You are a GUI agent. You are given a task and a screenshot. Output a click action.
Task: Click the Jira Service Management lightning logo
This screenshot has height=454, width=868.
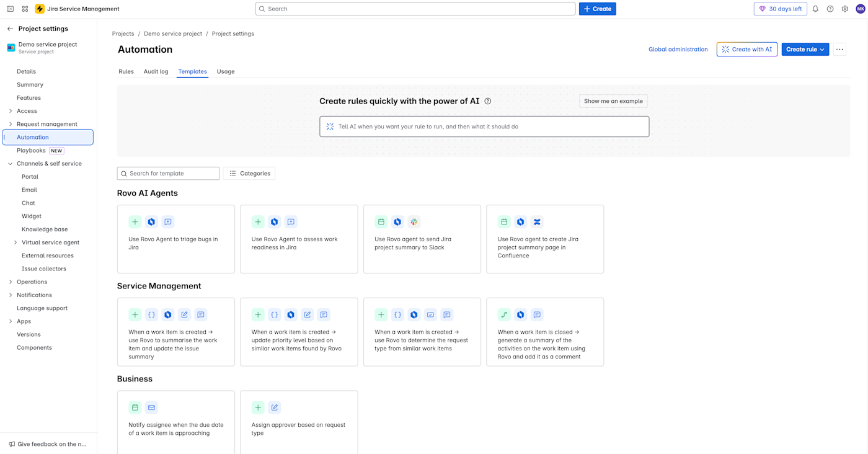click(40, 9)
